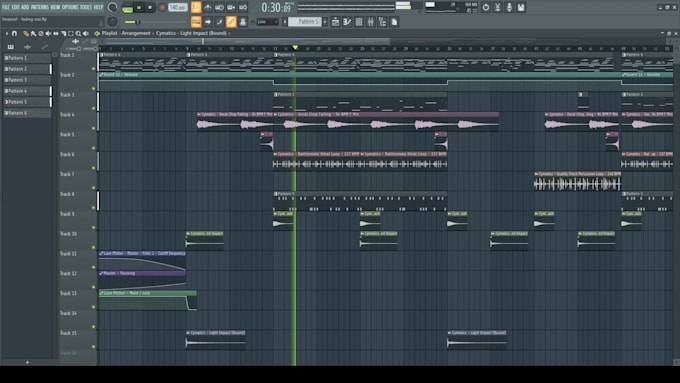The height and width of the screenshot is (383, 680).
Task: Mute Track 9 using its green LED
Action: (93, 228)
